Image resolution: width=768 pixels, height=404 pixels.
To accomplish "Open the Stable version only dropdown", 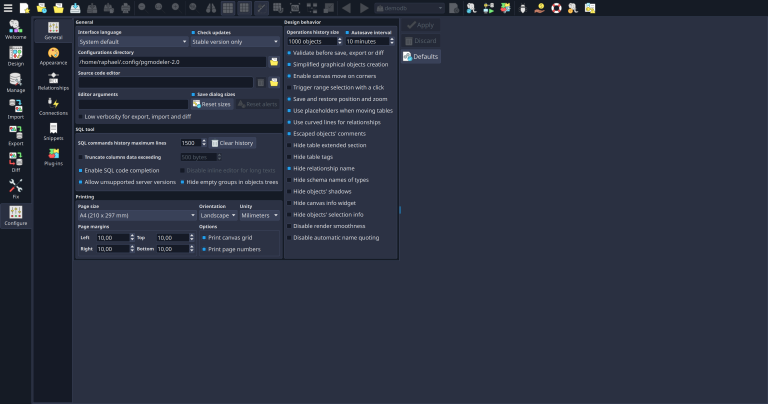I will [x=235, y=42].
